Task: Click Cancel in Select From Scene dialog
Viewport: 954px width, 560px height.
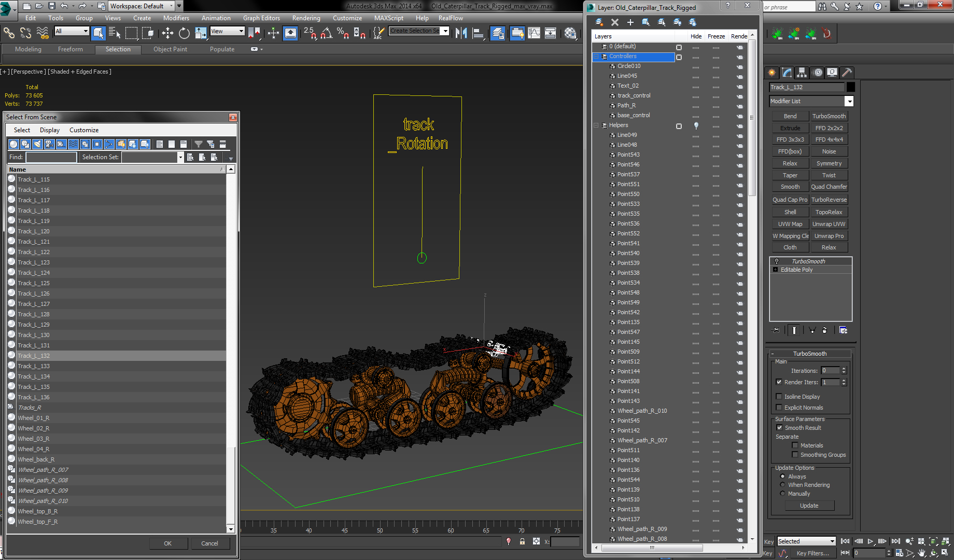Action: (209, 543)
